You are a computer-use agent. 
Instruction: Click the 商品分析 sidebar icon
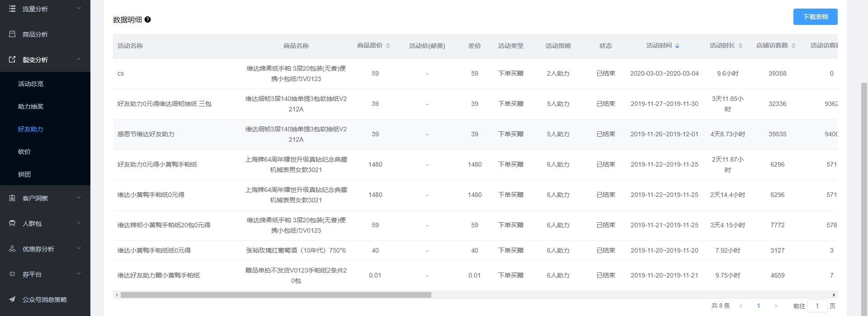12,34
